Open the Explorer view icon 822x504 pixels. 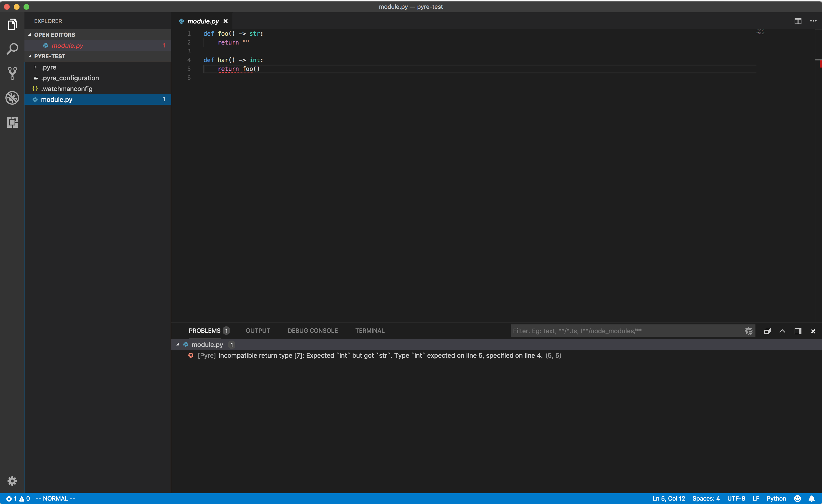click(12, 24)
